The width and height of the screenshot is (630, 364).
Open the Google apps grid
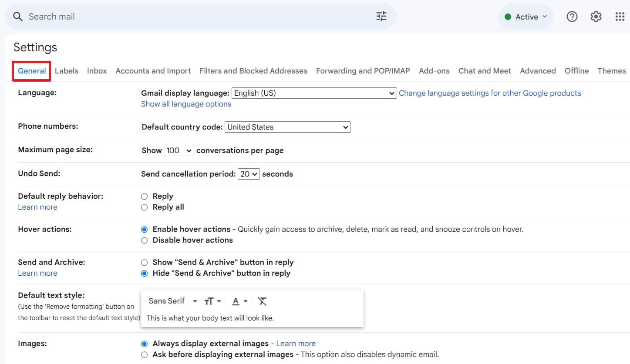coord(620,17)
